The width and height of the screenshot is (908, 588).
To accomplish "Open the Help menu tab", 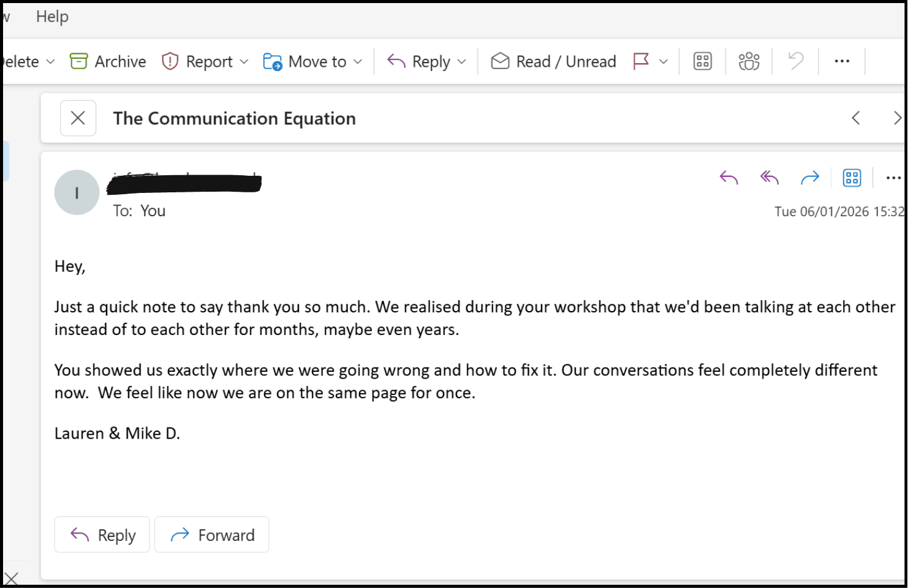I will click(52, 17).
